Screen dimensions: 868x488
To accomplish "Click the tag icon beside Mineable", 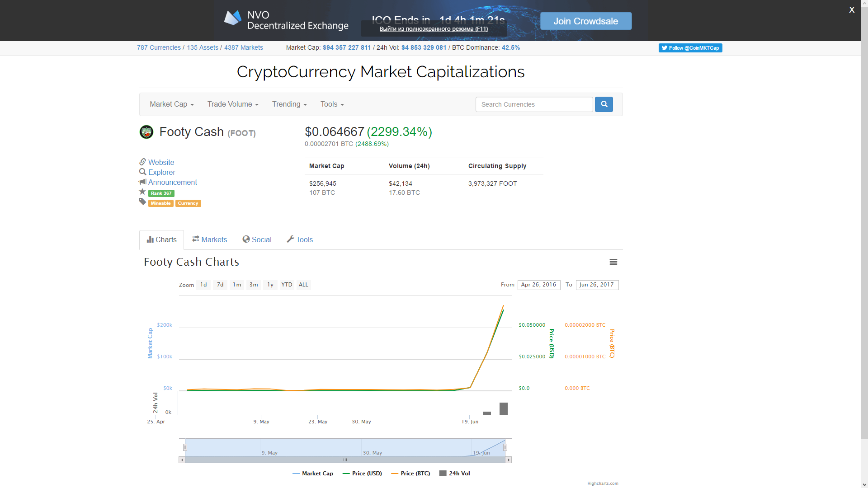I will coord(142,202).
